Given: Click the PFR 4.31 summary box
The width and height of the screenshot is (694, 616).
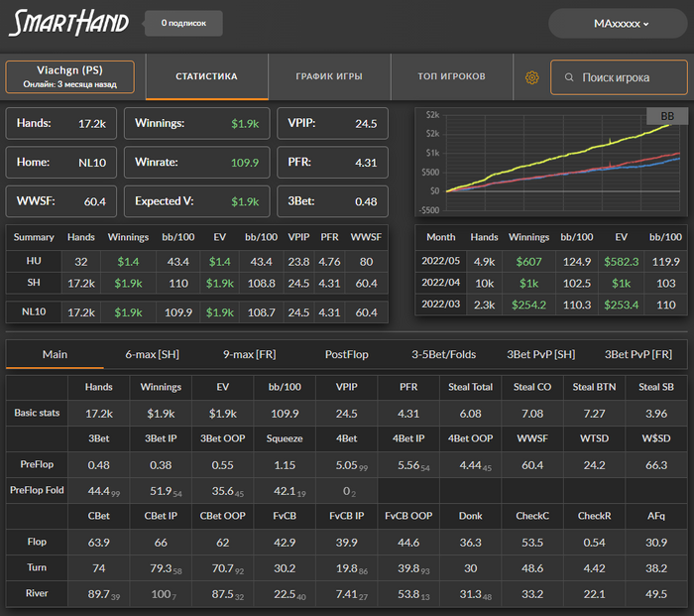Looking at the screenshot, I should pos(332,162).
